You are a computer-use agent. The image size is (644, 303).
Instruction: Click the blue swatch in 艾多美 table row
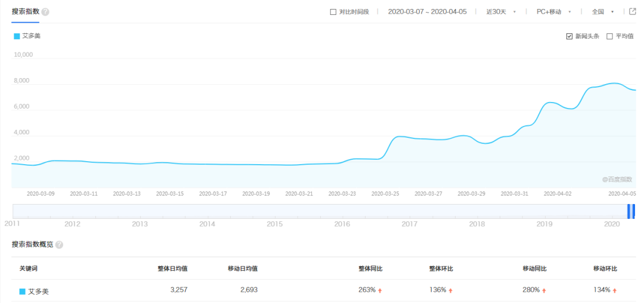23,292
